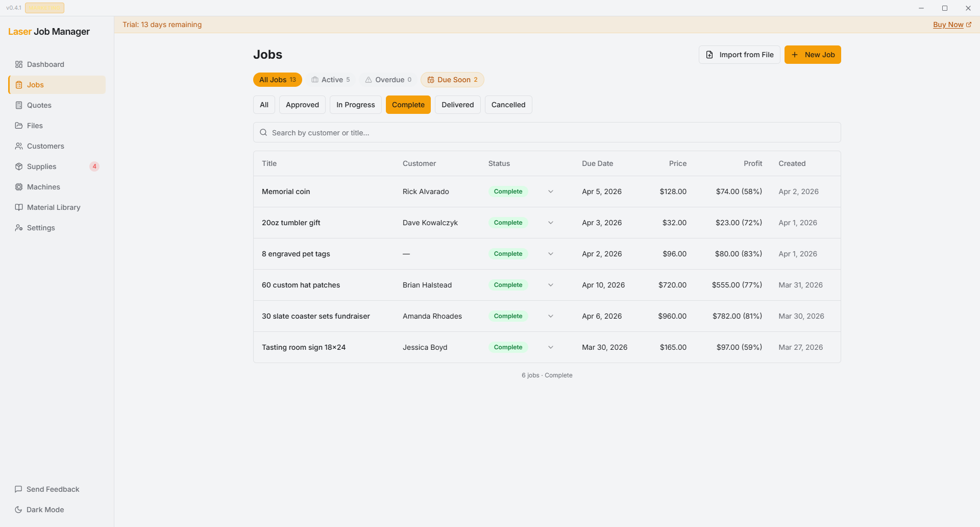Toggle the Overdue filter chip
The image size is (980, 527).
click(x=388, y=80)
